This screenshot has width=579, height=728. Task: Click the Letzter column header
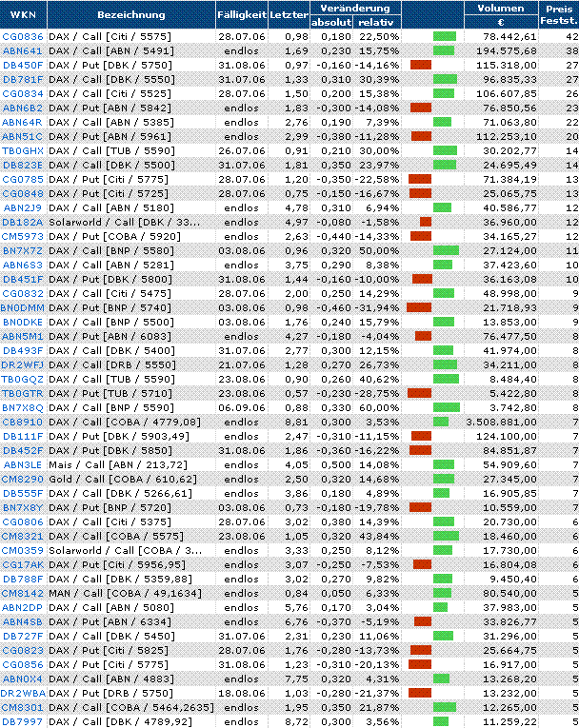(289, 15)
